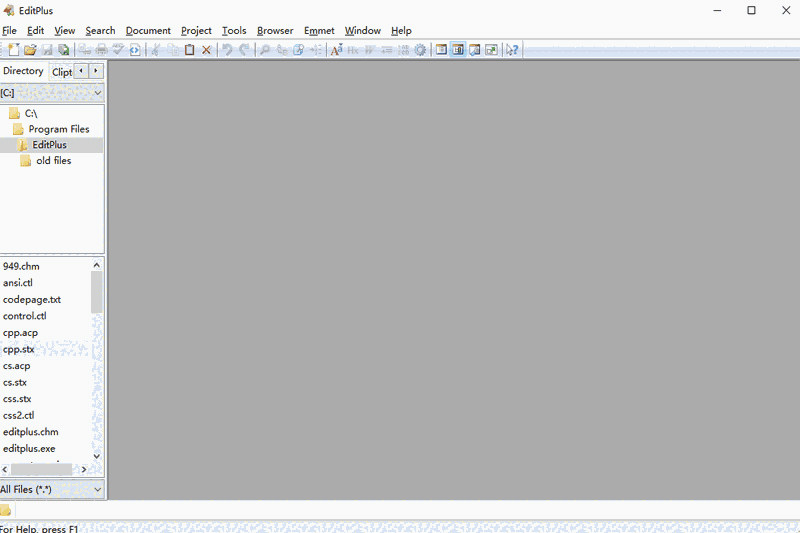This screenshot has width=800, height=533.
Task: Open the Edit menu
Action: (35, 31)
